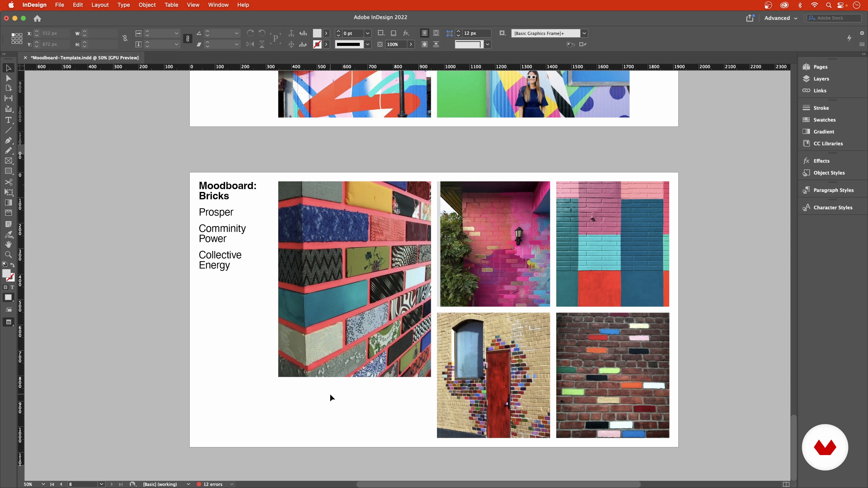Swap fill and stroke colors
Viewport: 868px width, 488px height.
(12, 265)
